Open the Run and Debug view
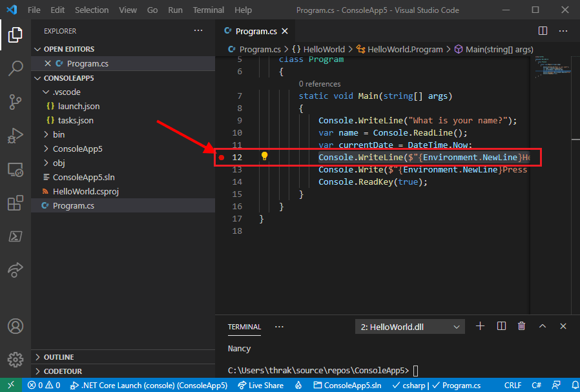 (x=16, y=136)
